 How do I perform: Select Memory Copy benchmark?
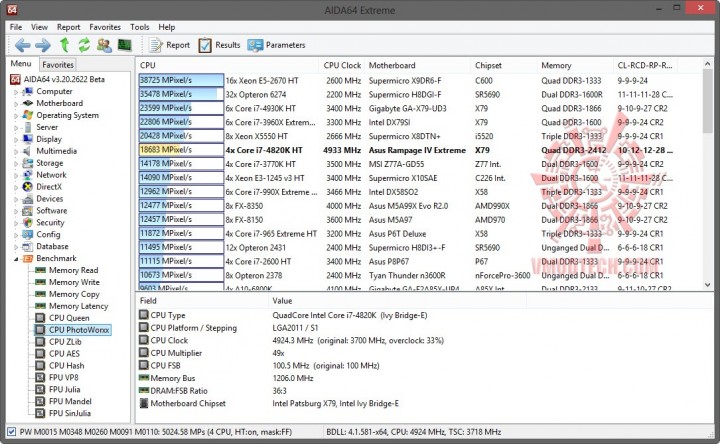tap(74, 294)
